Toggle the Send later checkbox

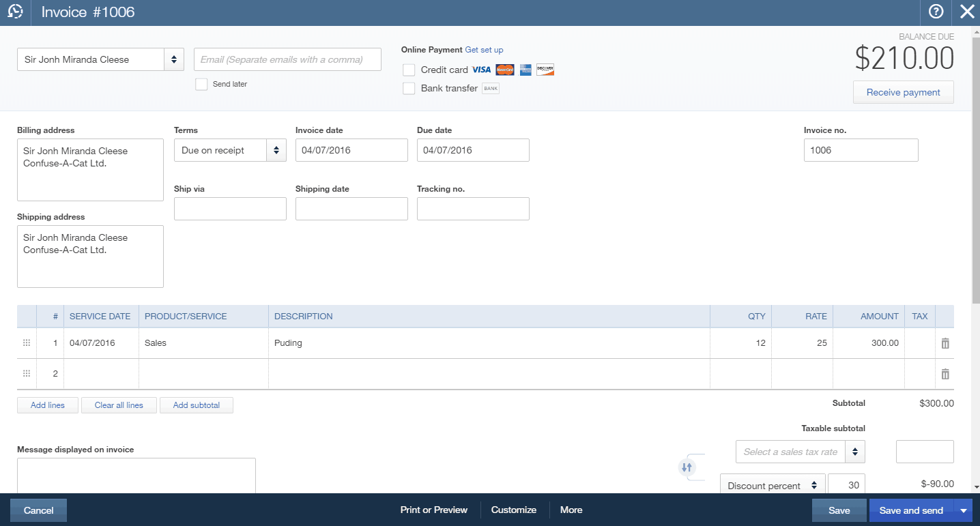pyautogui.click(x=201, y=83)
